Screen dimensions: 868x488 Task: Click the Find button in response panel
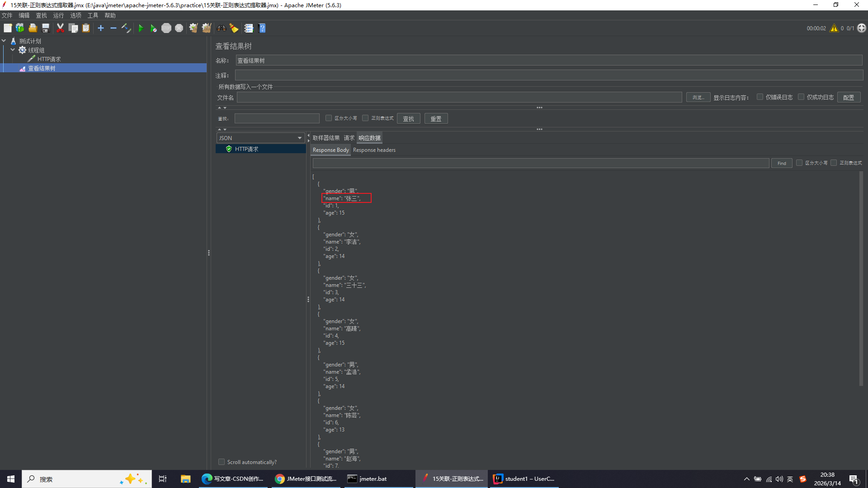pyautogui.click(x=781, y=163)
